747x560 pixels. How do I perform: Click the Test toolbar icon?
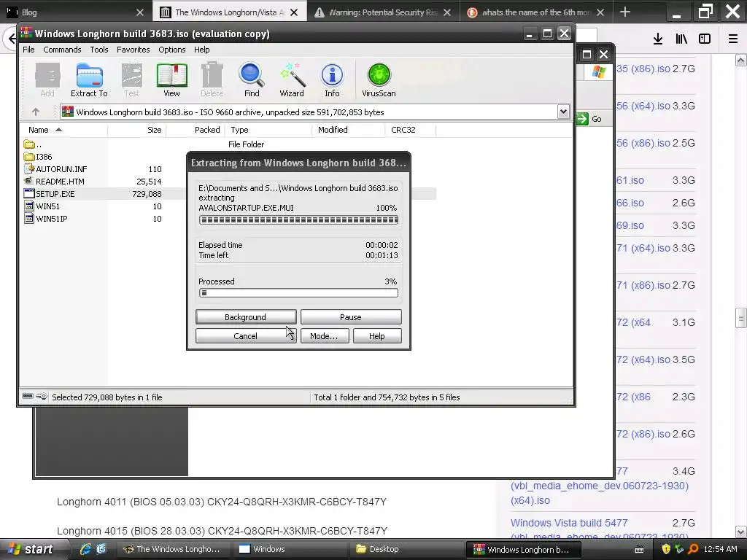pos(132,80)
